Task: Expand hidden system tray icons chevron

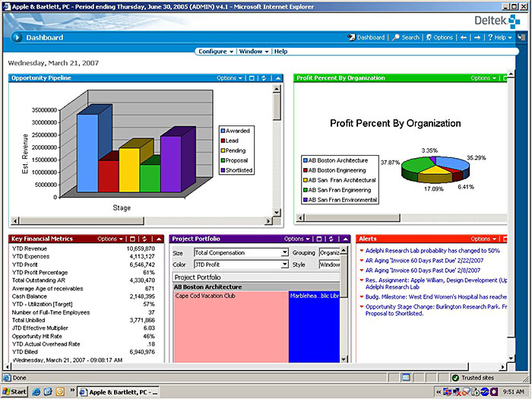Action: (439, 392)
